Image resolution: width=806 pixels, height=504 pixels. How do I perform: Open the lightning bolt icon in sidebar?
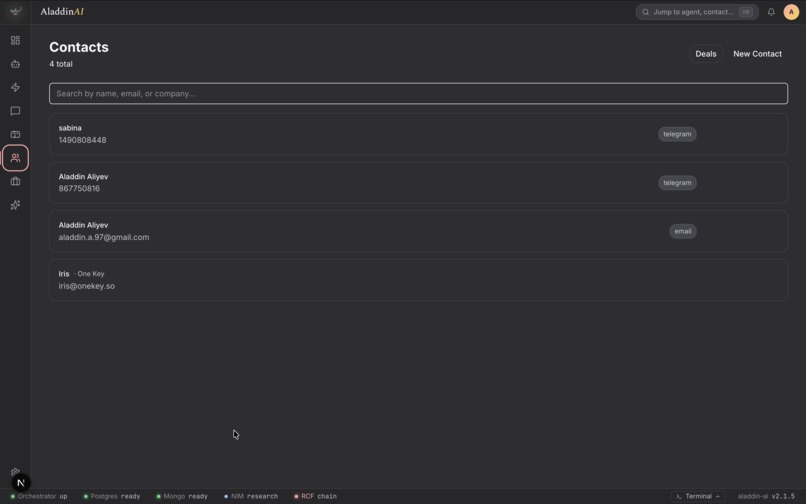[x=15, y=87]
